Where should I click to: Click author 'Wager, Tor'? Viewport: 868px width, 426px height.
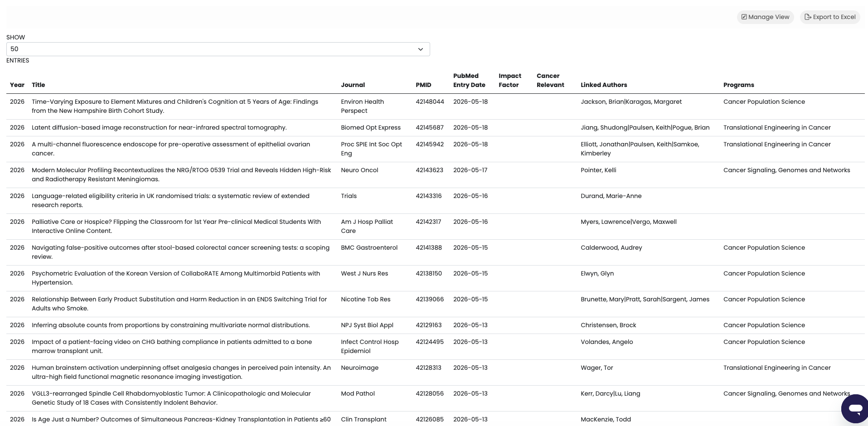(x=596, y=368)
